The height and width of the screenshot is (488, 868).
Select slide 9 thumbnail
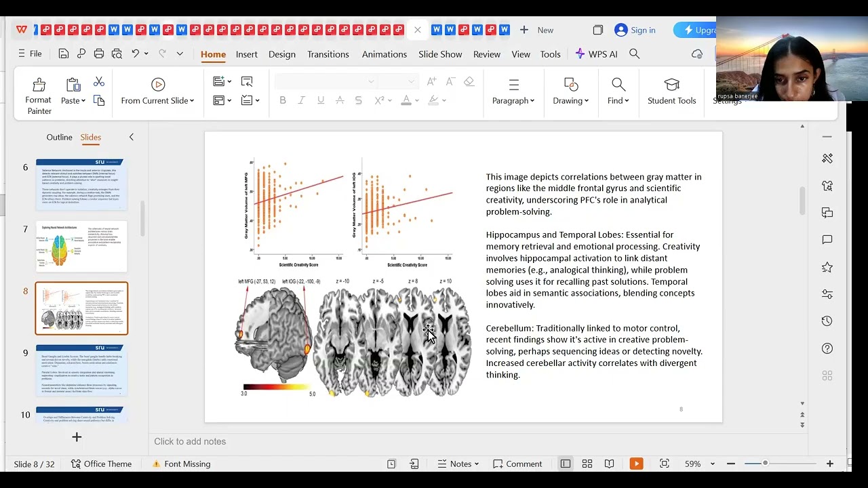pos(81,371)
